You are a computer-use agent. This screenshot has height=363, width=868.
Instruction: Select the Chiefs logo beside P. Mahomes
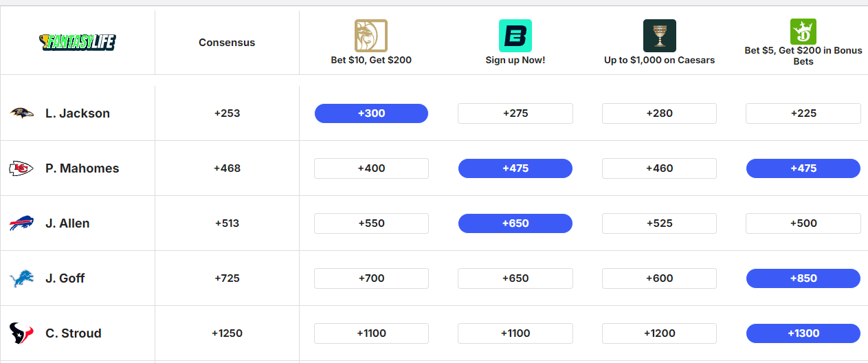click(21, 168)
